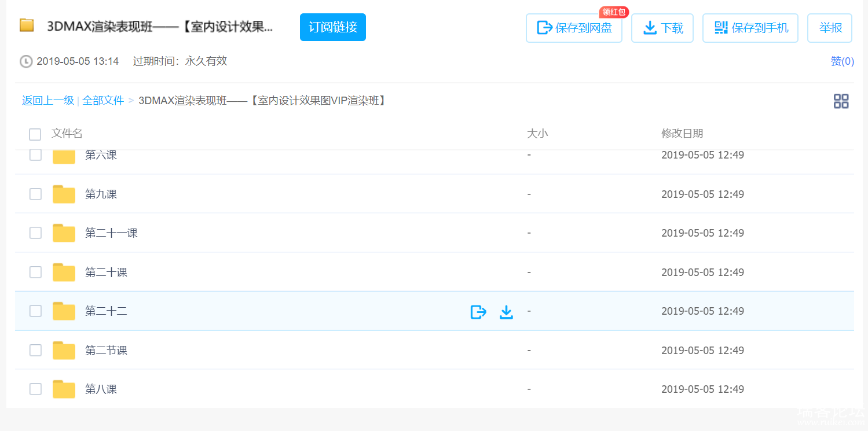Click the folder icon of 第二十课
The height and width of the screenshot is (431, 868).
click(x=64, y=272)
